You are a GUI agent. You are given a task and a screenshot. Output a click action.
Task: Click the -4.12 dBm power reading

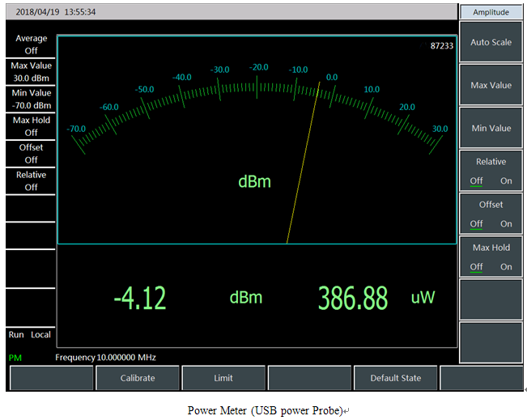click(x=140, y=298)
